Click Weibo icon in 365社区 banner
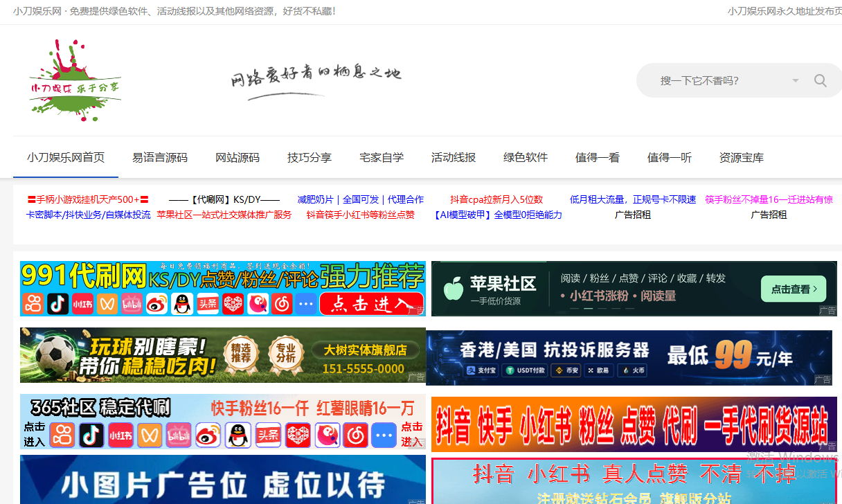 (x=208, y=435)
